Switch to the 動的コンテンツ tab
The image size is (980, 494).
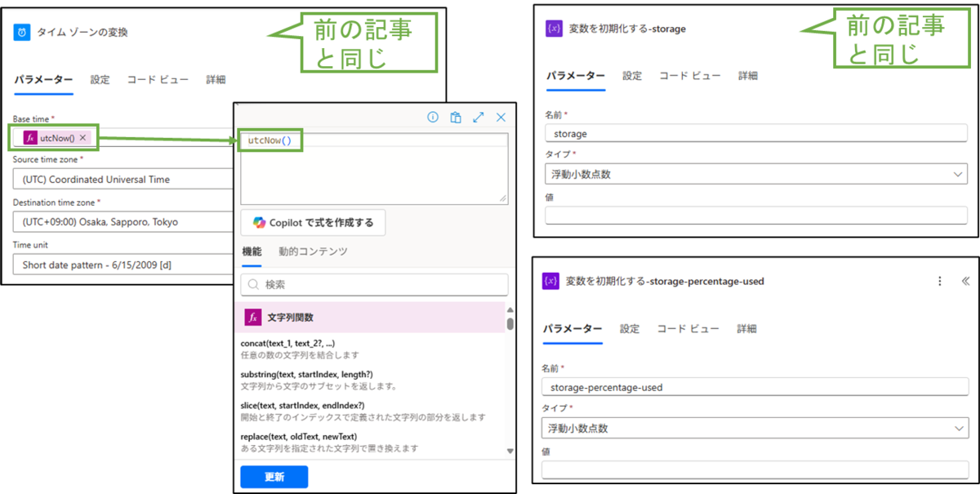tap(313, 251)
